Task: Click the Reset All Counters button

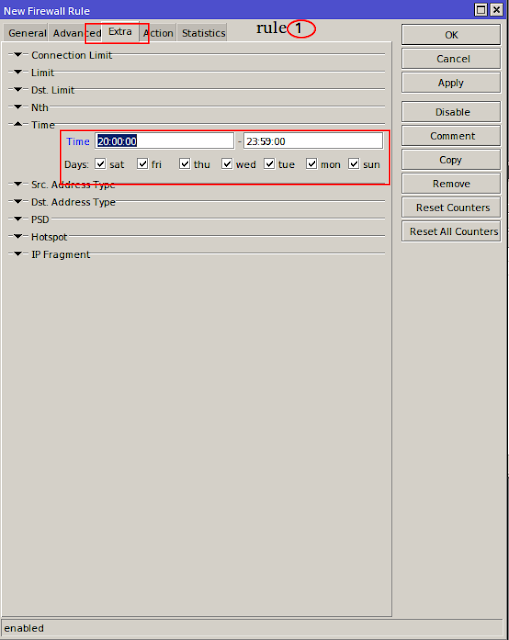Action: (451, 231)
